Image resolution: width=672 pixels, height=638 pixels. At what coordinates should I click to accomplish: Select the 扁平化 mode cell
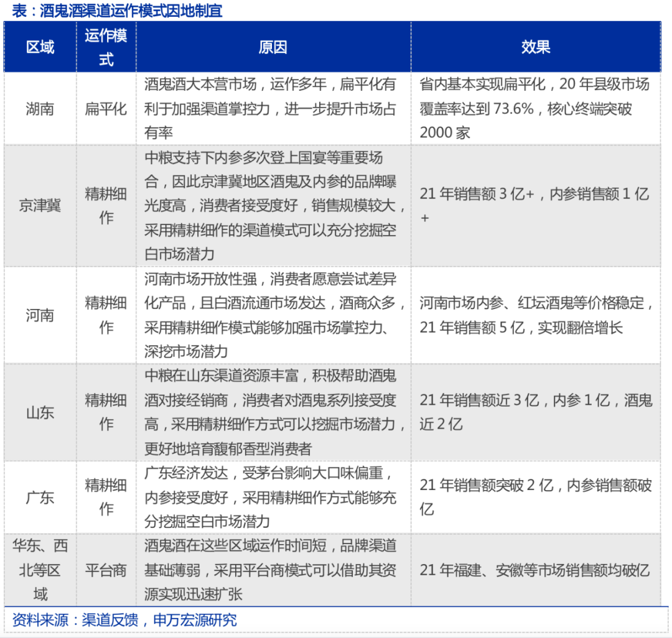coord(106,109)
